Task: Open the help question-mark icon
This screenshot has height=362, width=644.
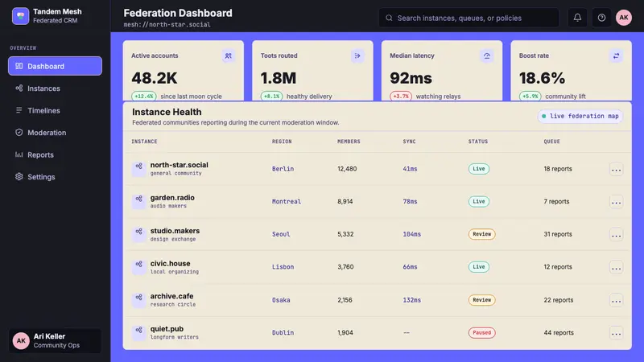Action: [601, 18]
